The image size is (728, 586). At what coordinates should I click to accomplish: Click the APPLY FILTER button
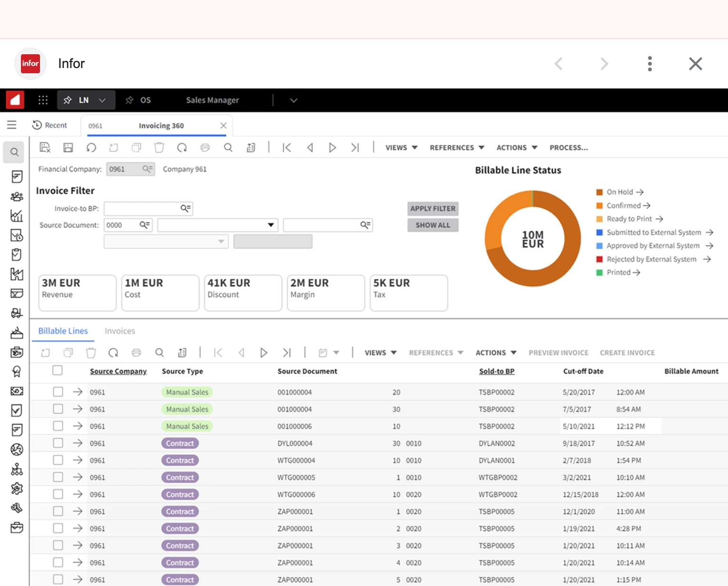coord(433,208)
